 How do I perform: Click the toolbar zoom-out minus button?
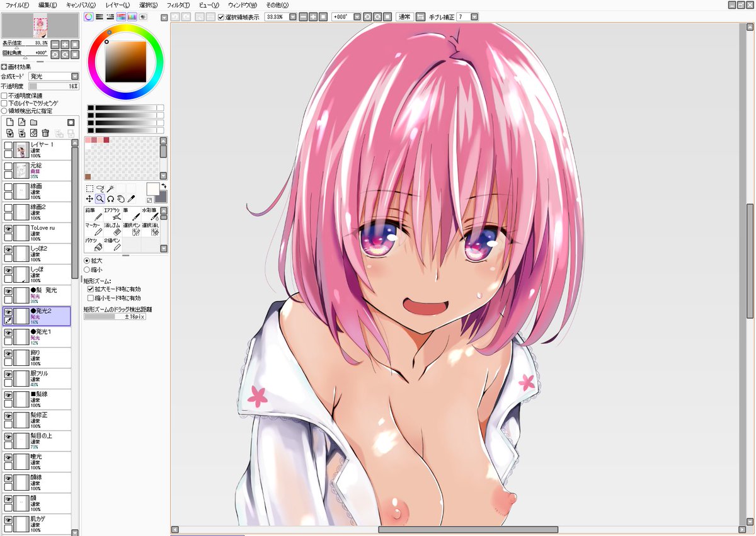coord(304,17)
